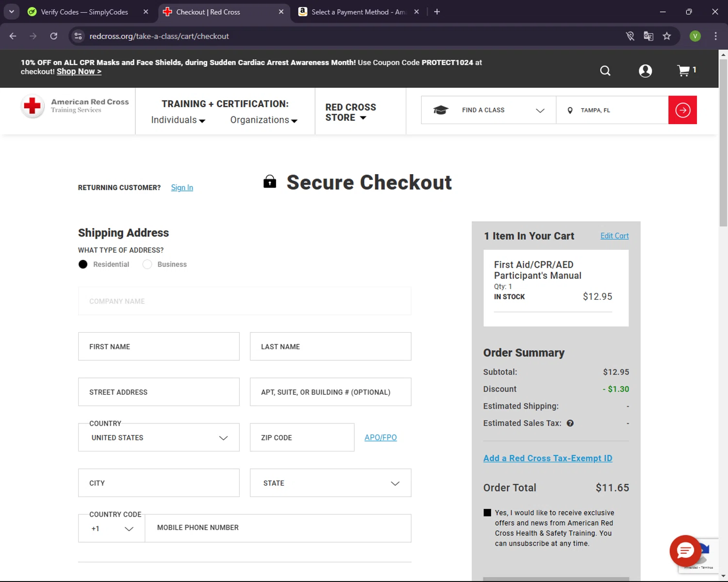Select the Business address radio button
728x582 pixels.
click(x=148, y=264)
